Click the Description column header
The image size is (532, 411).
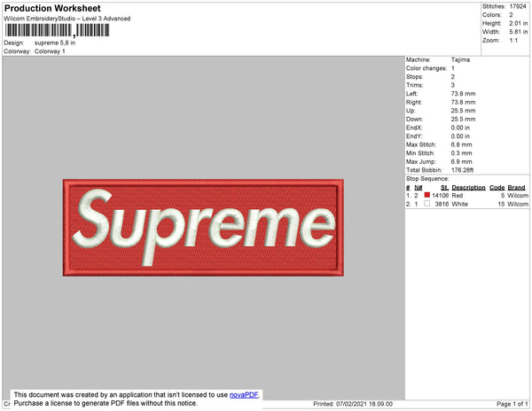468,188
